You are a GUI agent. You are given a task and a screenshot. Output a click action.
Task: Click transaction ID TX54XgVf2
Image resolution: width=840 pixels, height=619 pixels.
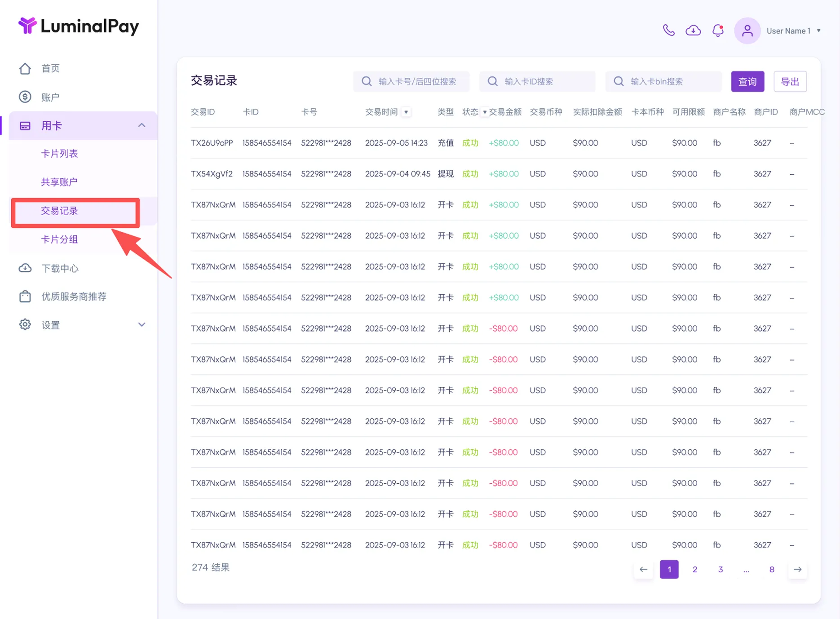click(x=212, y=174)
